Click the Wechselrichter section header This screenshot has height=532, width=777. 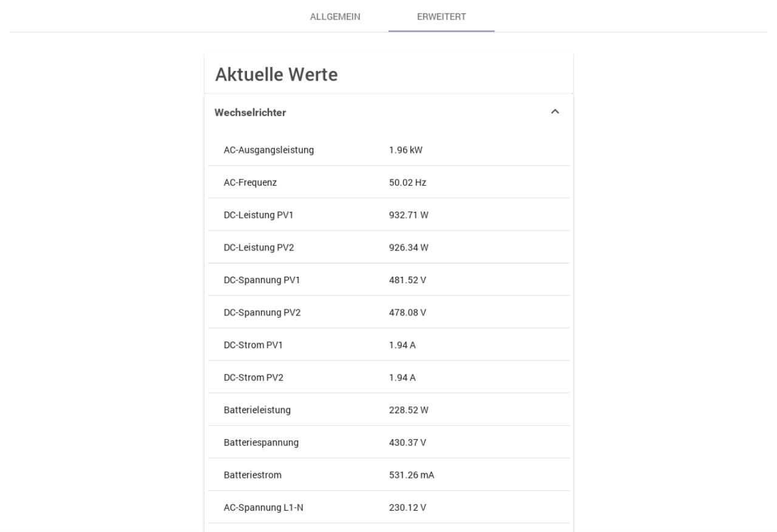pyautogui.click(x=388, y=112)
